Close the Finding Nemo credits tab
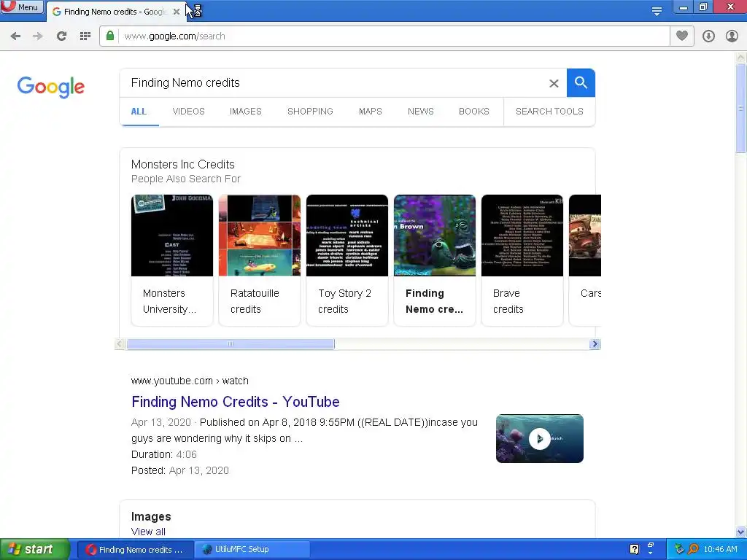This screenshot has height=560, width=747. [x=177, y=12]
